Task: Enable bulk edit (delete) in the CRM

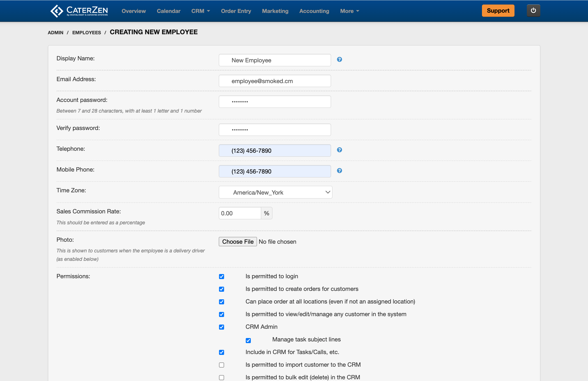Action: (x=222, y=378)
